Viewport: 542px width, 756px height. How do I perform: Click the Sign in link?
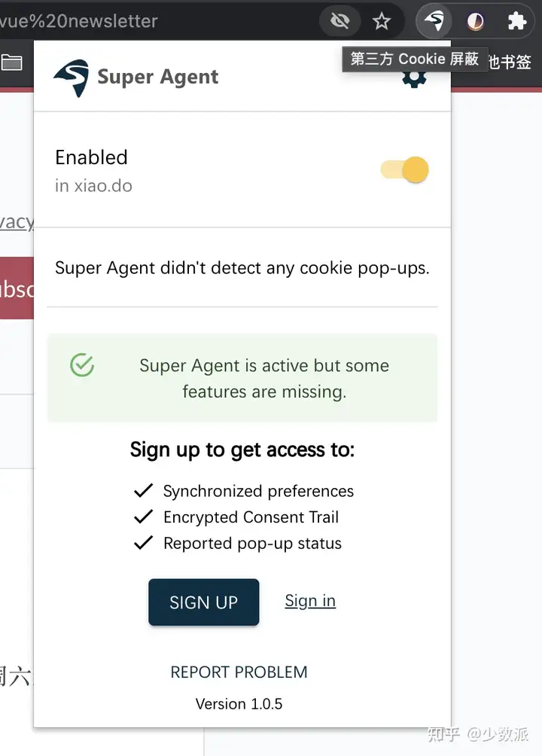pos(310,601)
